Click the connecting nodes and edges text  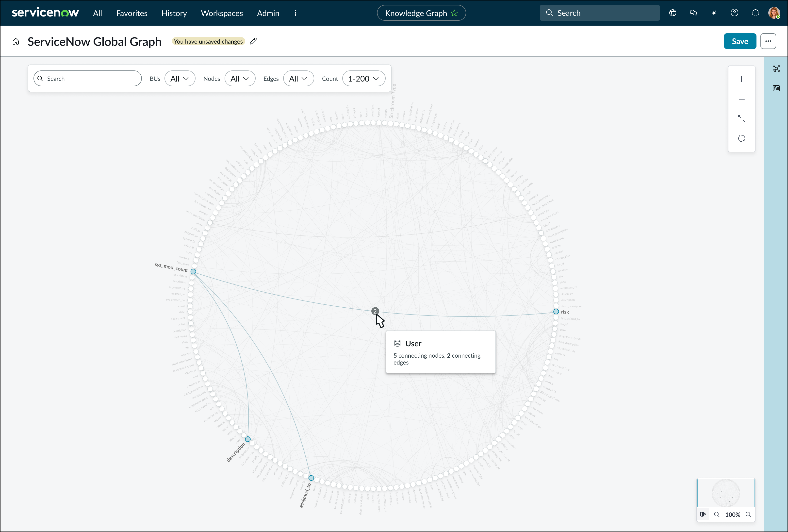(437, 359)
